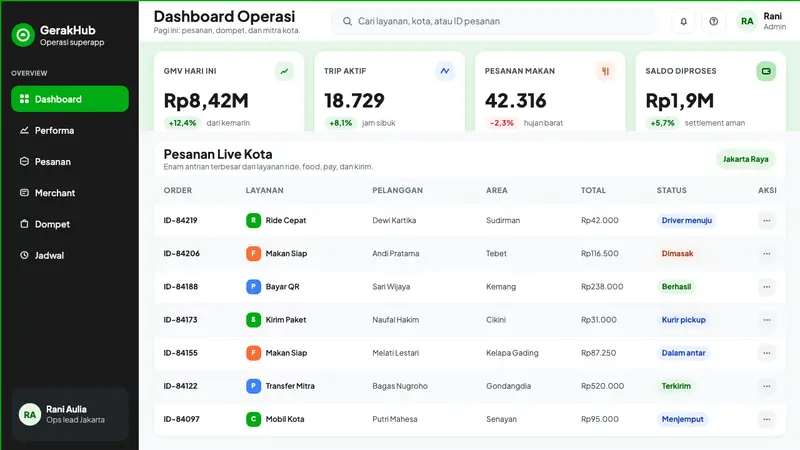Open actions menu for order ID-84219
Viewport: 800px width, 450px height.
(x=766, y=220)
